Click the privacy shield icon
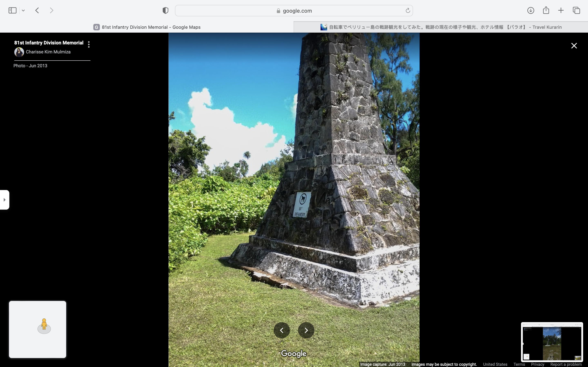 (x=165, y=10)
